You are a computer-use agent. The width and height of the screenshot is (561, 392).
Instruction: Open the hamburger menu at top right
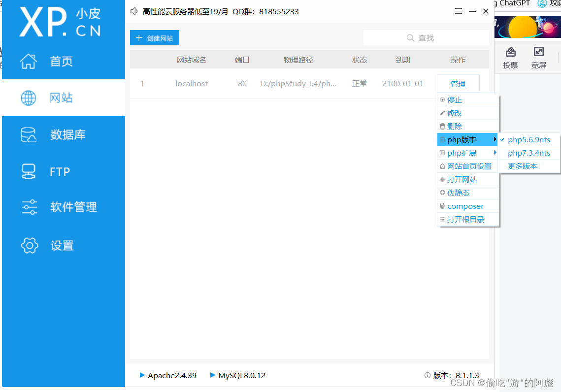458,11
